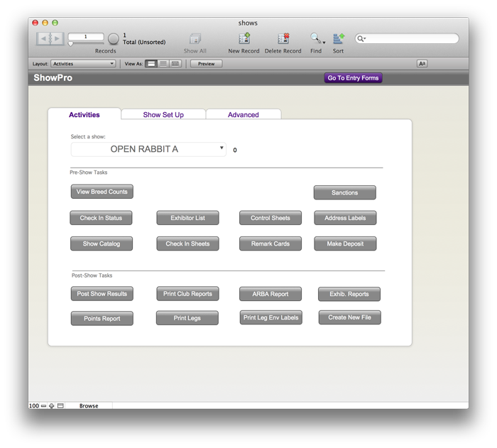Open the Find magnifier tool

click(x=315, y=38)
